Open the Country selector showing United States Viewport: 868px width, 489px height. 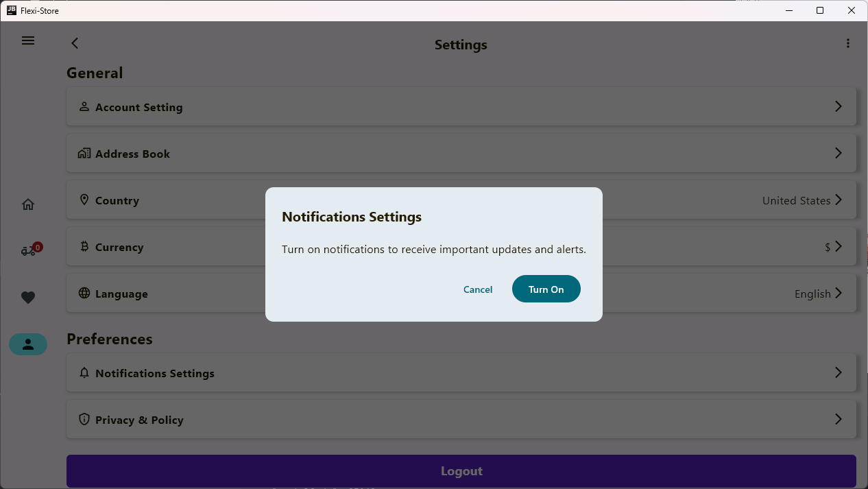pos(802,200)
